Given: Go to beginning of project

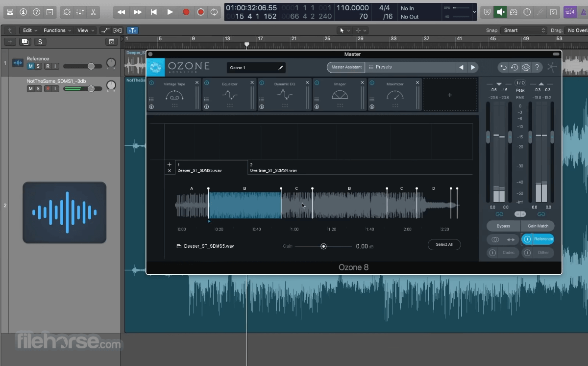Looking at the screenshot, I should [154, 12].
